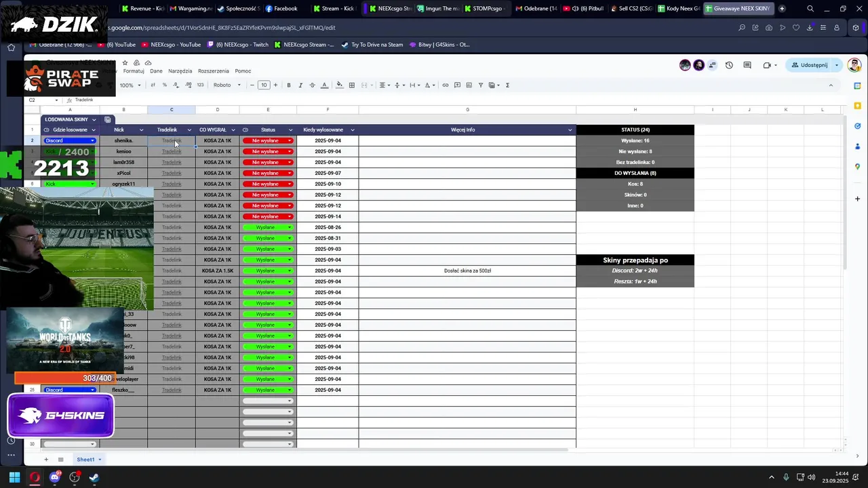Open the CO WYGRAŁ column filter dropdown
Viewport: 868px width, 488px height.
point(233,130)
